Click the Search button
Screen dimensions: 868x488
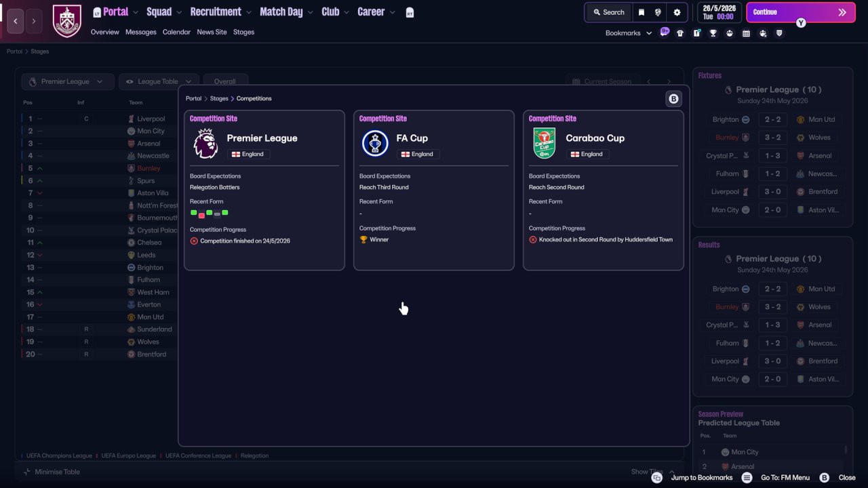608,12
